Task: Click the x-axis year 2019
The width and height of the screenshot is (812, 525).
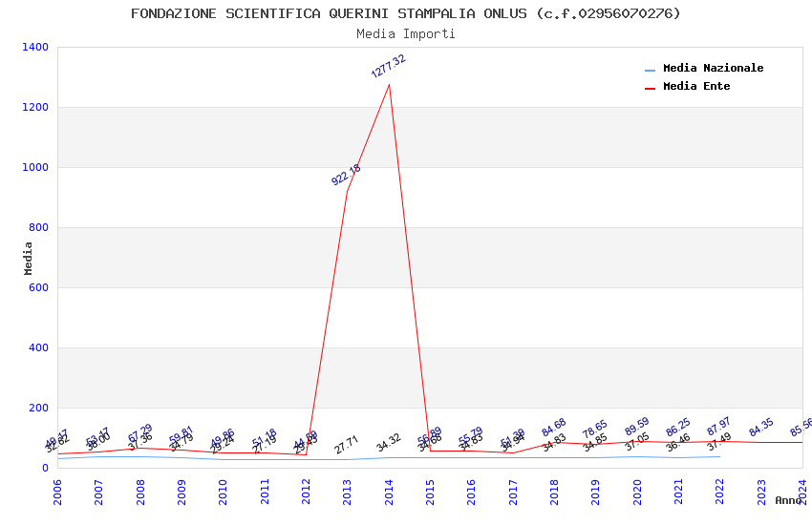Action: click(x=595, y=492)
